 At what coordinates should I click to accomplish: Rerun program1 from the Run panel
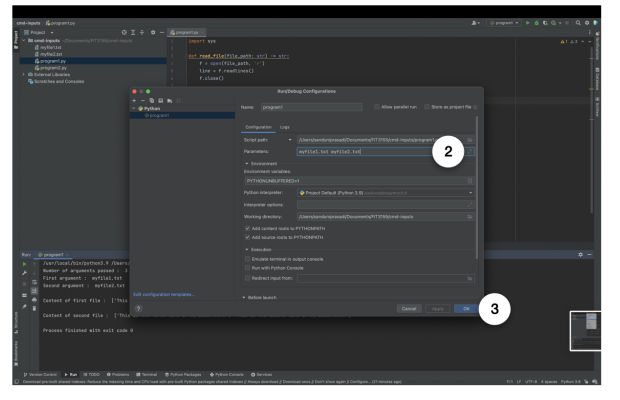(x=25, y=264)
